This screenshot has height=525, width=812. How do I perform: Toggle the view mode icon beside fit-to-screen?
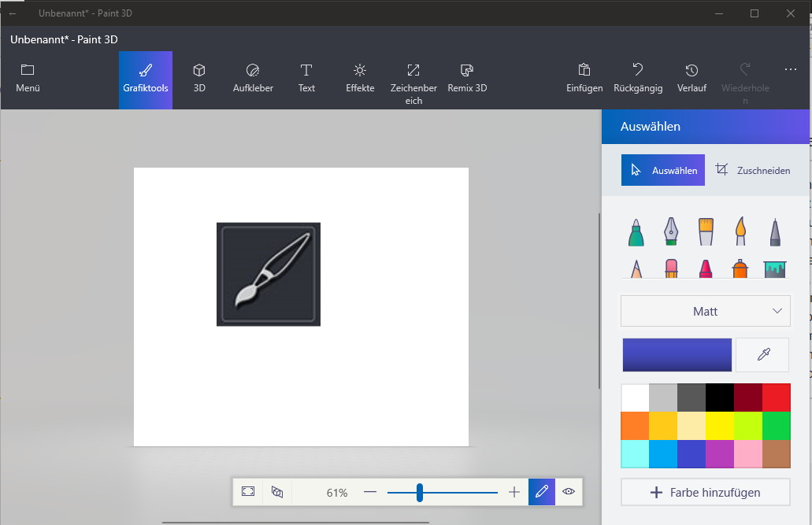(x=277, y=491)
